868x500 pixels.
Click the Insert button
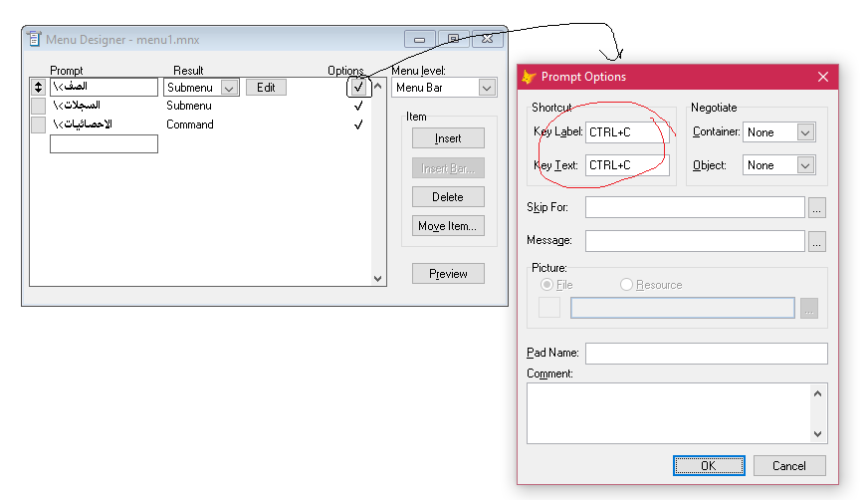[448, 138]
